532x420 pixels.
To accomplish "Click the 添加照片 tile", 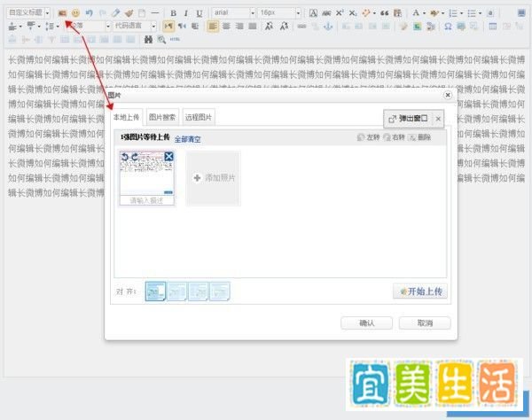I will coord(213,178).
